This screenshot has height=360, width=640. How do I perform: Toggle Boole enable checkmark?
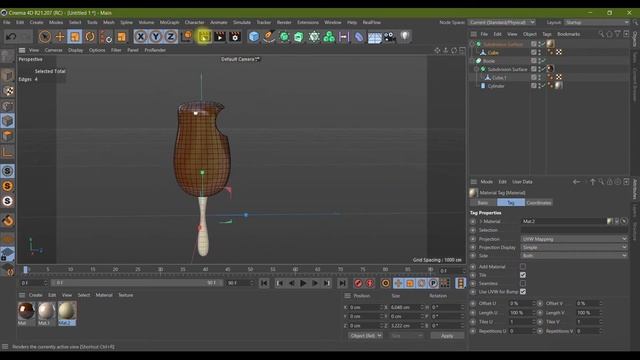(x=543, y=61)
